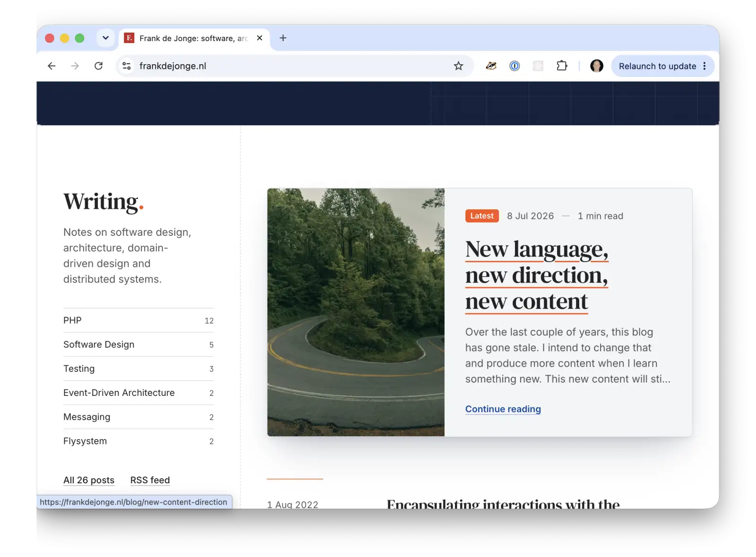Go back to previous page
756x557 pixels.
(52, 66)
